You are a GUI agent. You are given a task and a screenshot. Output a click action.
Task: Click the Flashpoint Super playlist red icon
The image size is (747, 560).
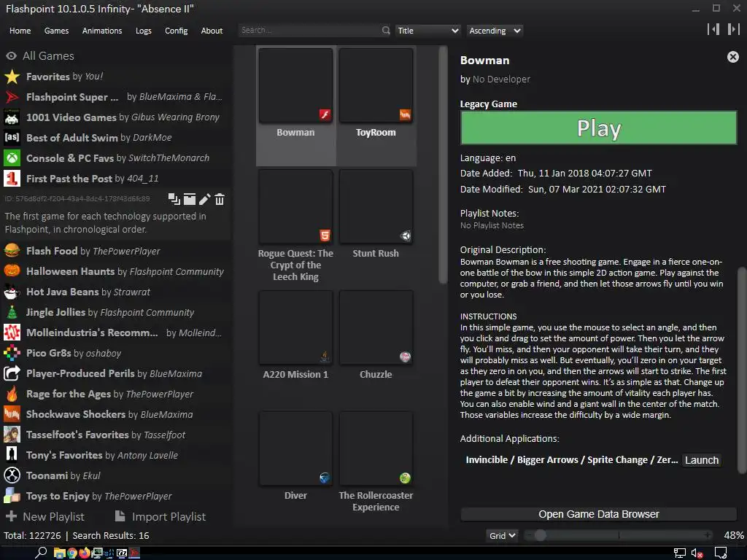click(12, 97)
